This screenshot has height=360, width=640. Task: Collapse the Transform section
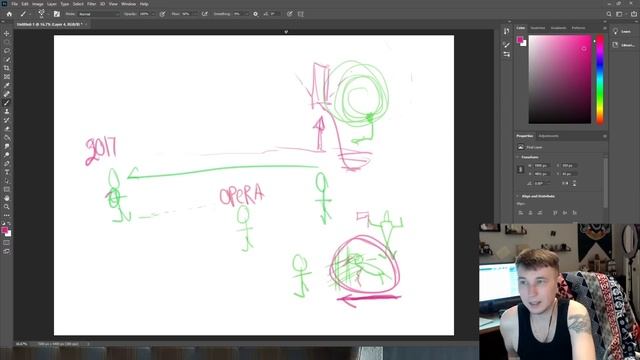518,157
